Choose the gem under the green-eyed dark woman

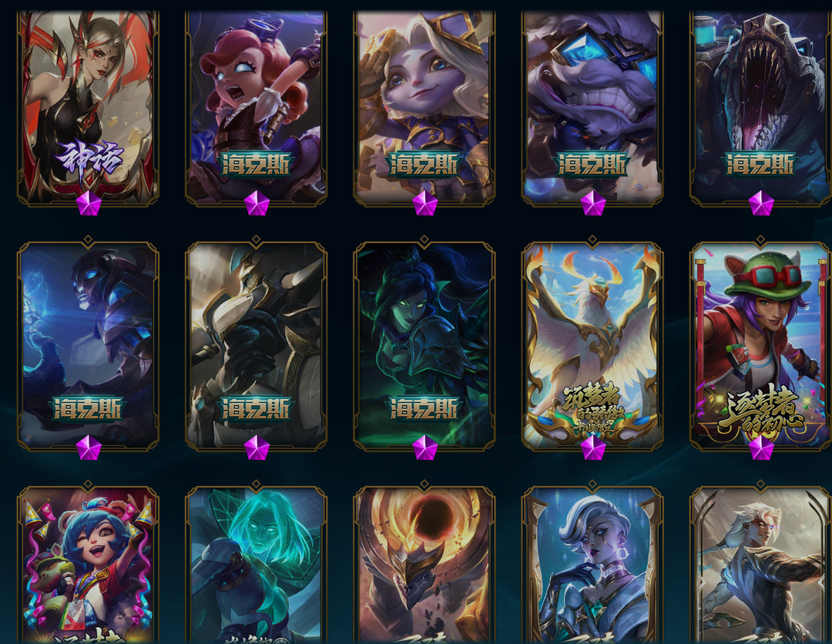[425, 448]
